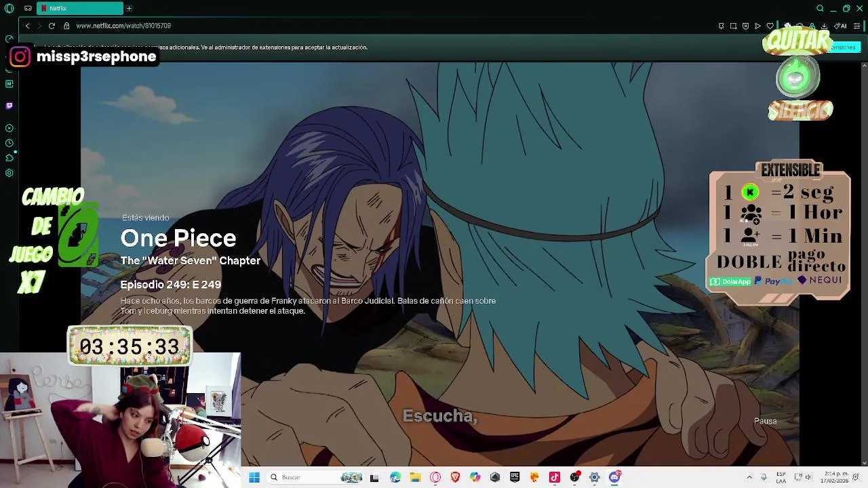This screenshot has height=488, width=868.
Task: Open a new tab with the plus button
Action: [129, 8]
